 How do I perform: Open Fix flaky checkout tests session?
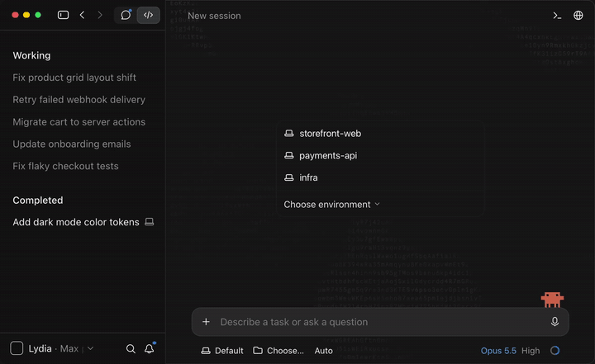point(65,166)
